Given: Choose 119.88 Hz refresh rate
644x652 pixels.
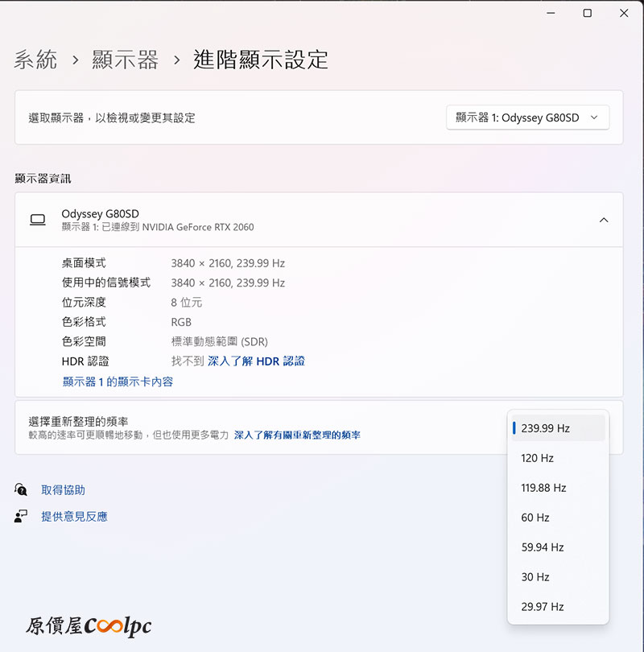Looking at the screenshot, I should (559, 488).
